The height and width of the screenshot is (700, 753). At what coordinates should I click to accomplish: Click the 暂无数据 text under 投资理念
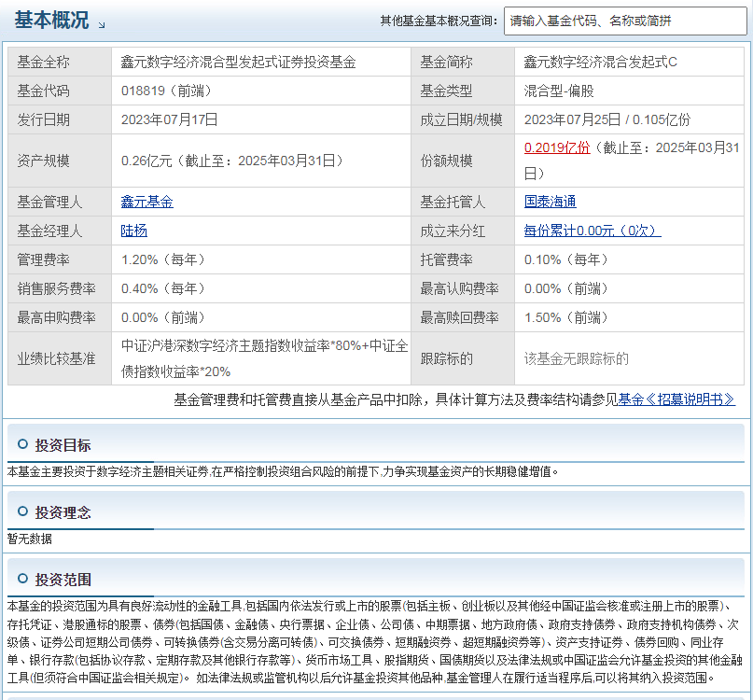point(30,539)
